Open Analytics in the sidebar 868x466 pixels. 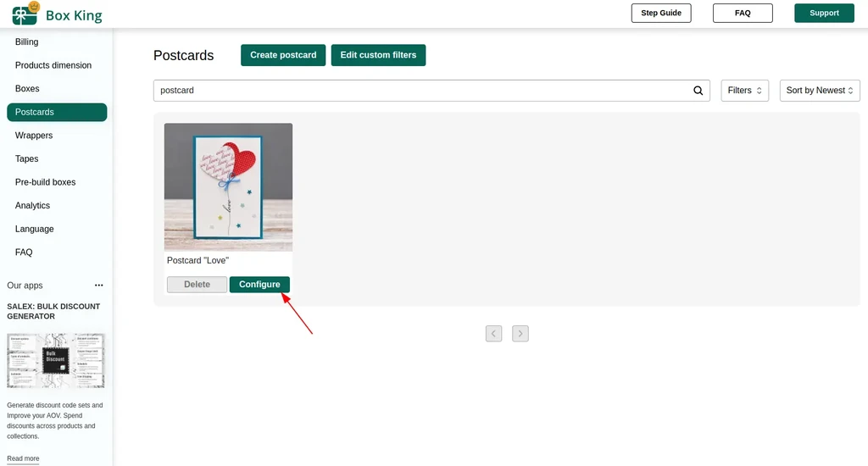pos(33,205)
